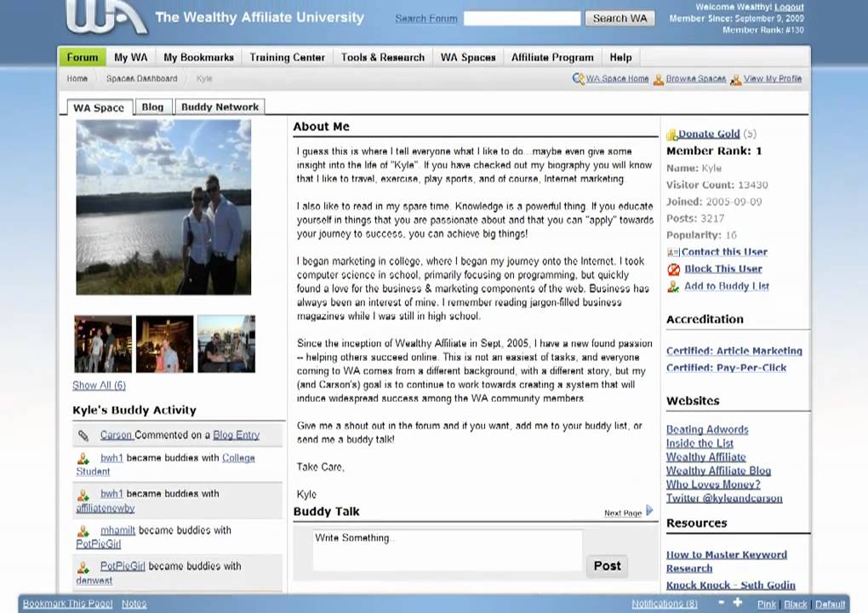Click the Carson link in Buddy Activity
The image size is (868, 613).
(117, 435)
